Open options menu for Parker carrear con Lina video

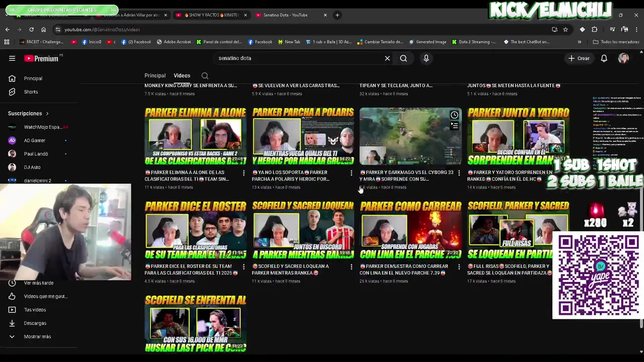(x=459, y=266)
